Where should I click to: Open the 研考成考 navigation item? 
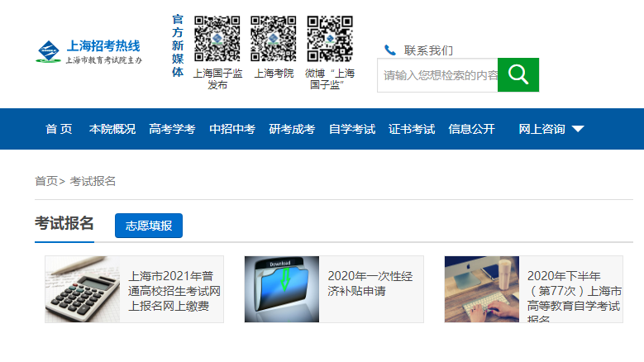292,129
